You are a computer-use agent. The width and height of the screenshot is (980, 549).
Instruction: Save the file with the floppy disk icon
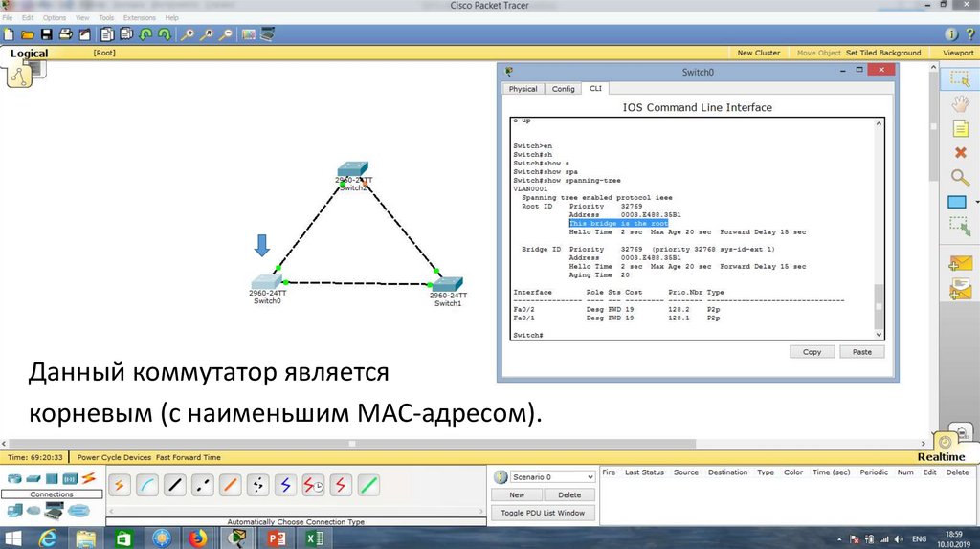click(x=46, y=34)
